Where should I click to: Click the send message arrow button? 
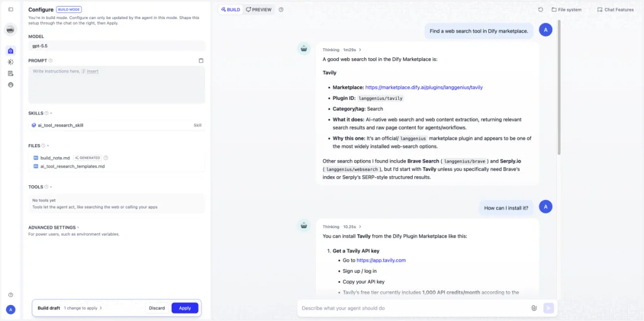pyautogui.click(x=549, y=308)
